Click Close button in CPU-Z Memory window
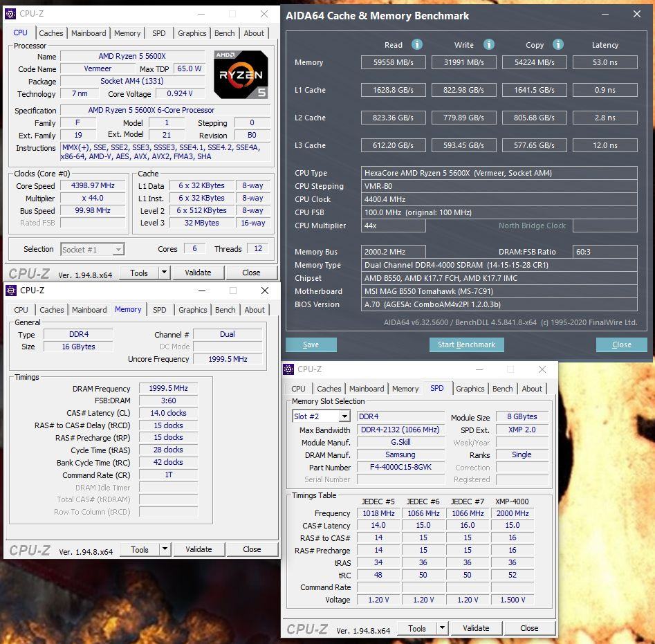Screen dimensions: 655x644 252,550
